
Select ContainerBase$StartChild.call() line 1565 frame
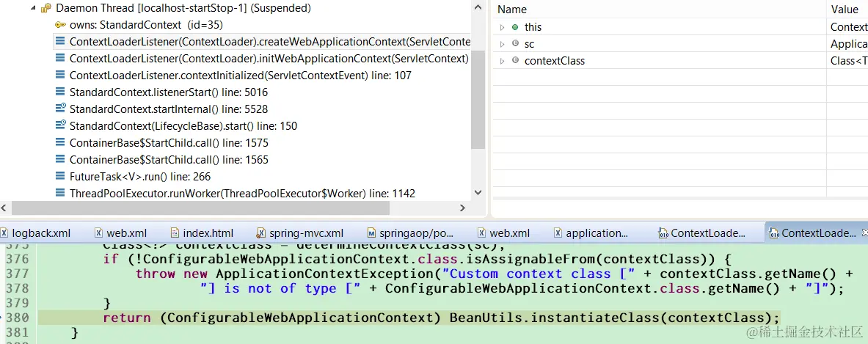(169, 160)
